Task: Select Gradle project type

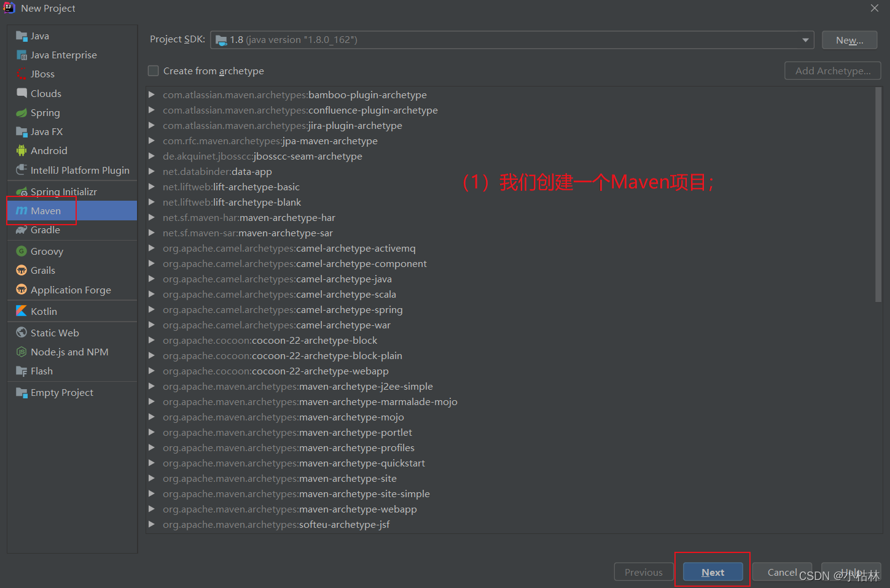Action: click(x=72, y=230)
